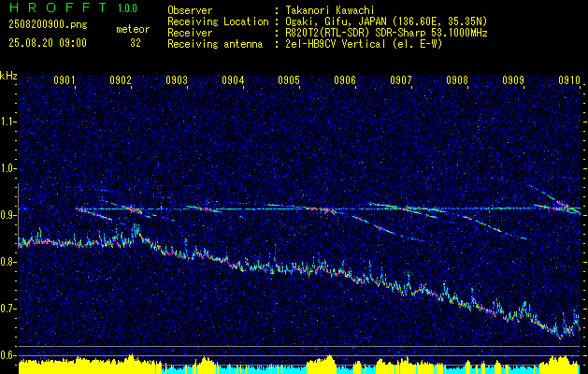Click the 0.6 kHz frequency label
Image resolution: width=588 pixels, height=374 pixels.
click(x=8, y=355)
